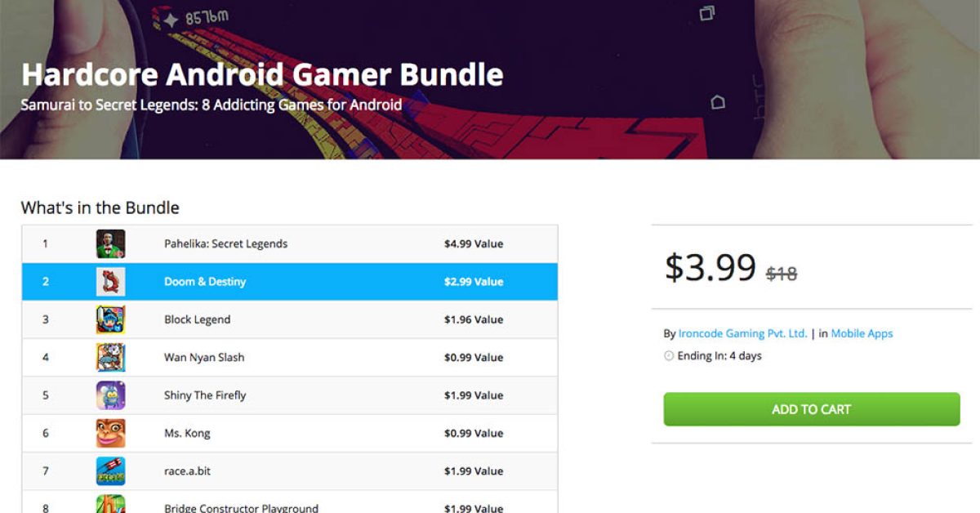The width and height of the screenshot is (980, 513).
Task: Click the Doom & Destiny game icon
Action: (x=110, y=282)
